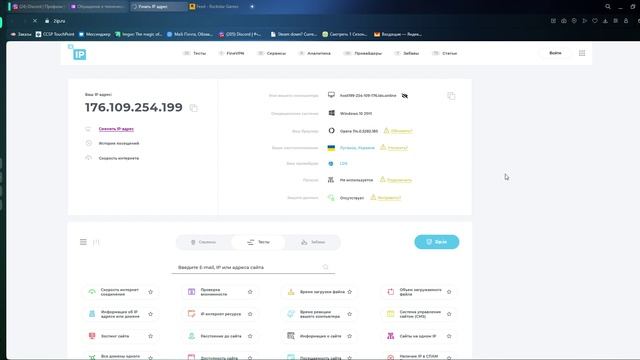Screen dimensions: 640x360
Task: Click the 'Исправить?' link beside data protection
Action: (x=389, y=198)
